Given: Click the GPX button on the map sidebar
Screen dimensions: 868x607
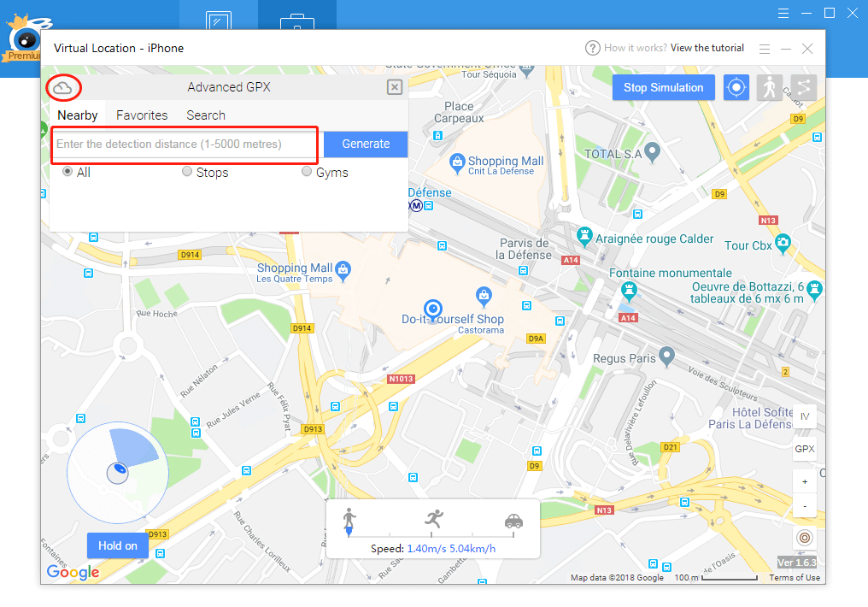Looking at the screenshot, I should point(804,449).
